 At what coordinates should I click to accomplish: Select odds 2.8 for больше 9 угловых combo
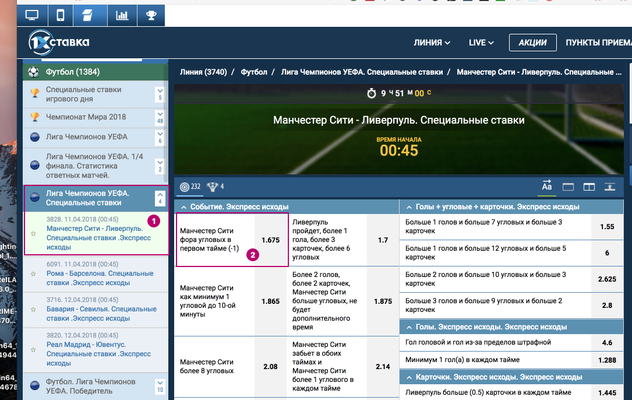[607, 305]
